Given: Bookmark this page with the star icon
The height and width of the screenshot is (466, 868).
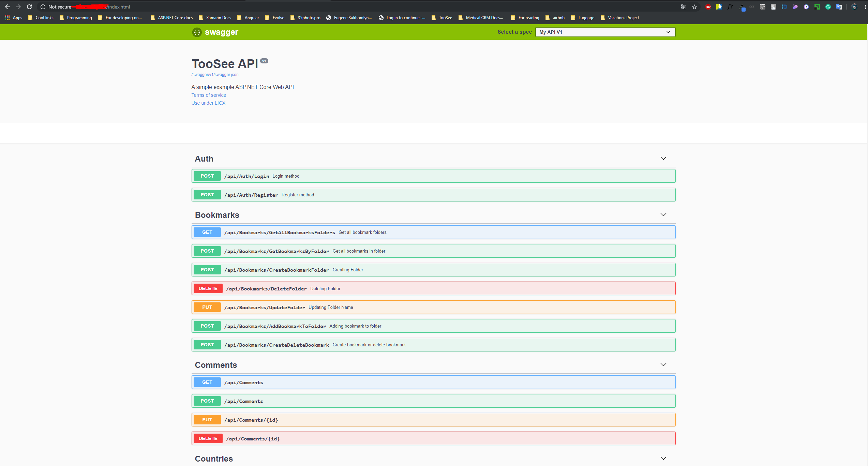Looking at the screenshot, I should click(694, 7).
